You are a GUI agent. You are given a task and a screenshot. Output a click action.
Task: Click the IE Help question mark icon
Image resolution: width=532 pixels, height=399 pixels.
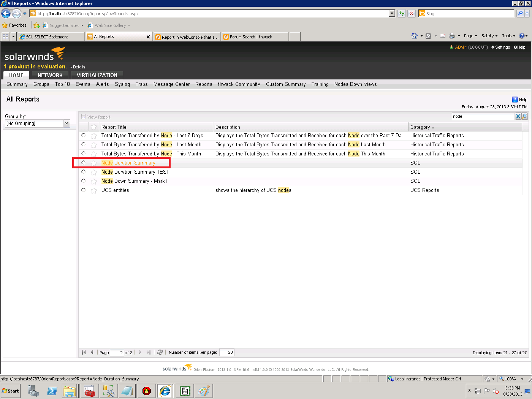(522, 36)
